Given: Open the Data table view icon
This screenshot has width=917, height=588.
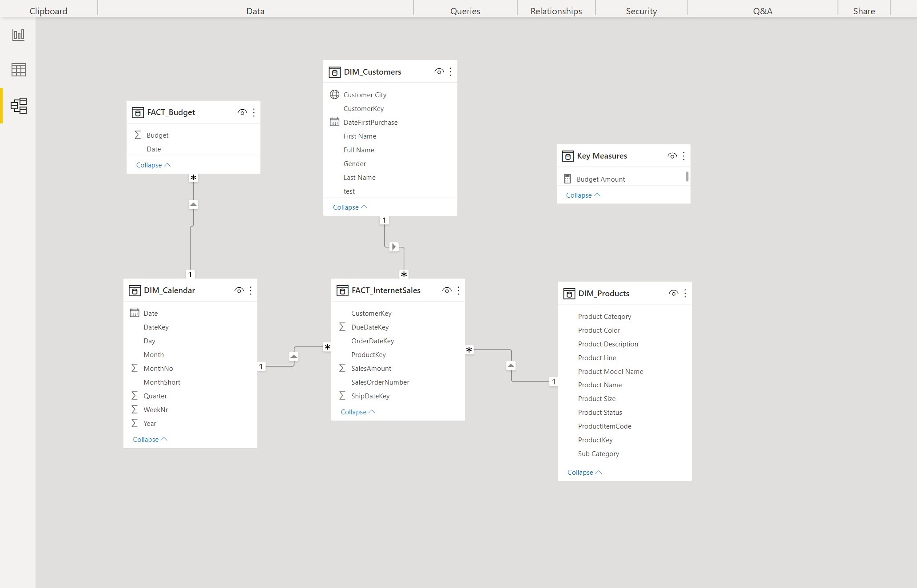Looking at the screenshot, I should 18,70.
